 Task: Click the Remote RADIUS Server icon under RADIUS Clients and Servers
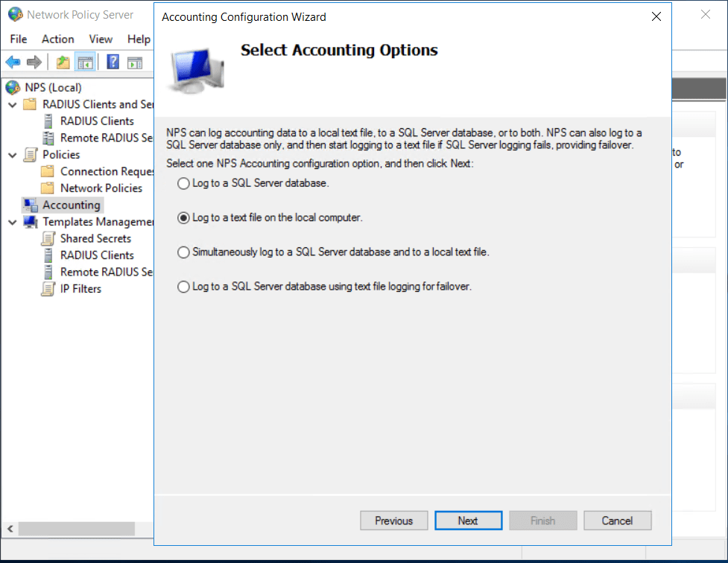click(48, 138)
